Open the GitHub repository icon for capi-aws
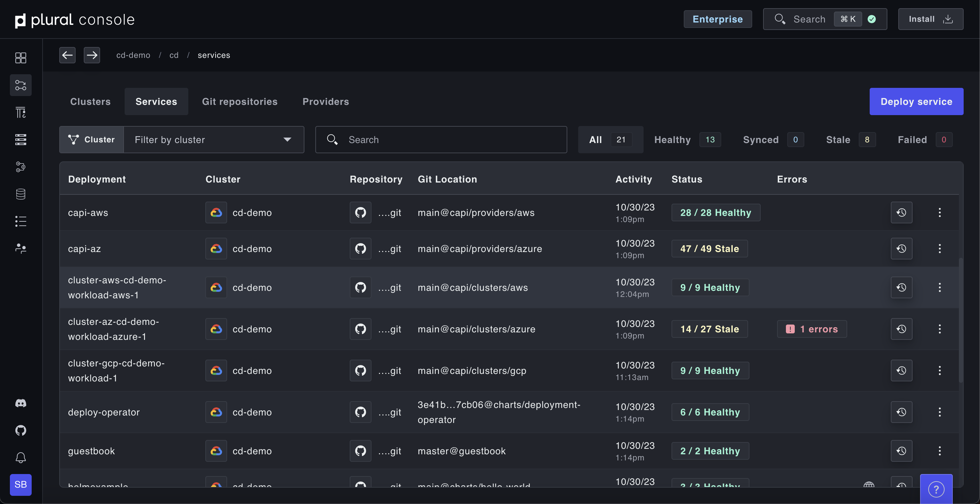The height and width of the screenshot is (504, 980). coord(360,212)
